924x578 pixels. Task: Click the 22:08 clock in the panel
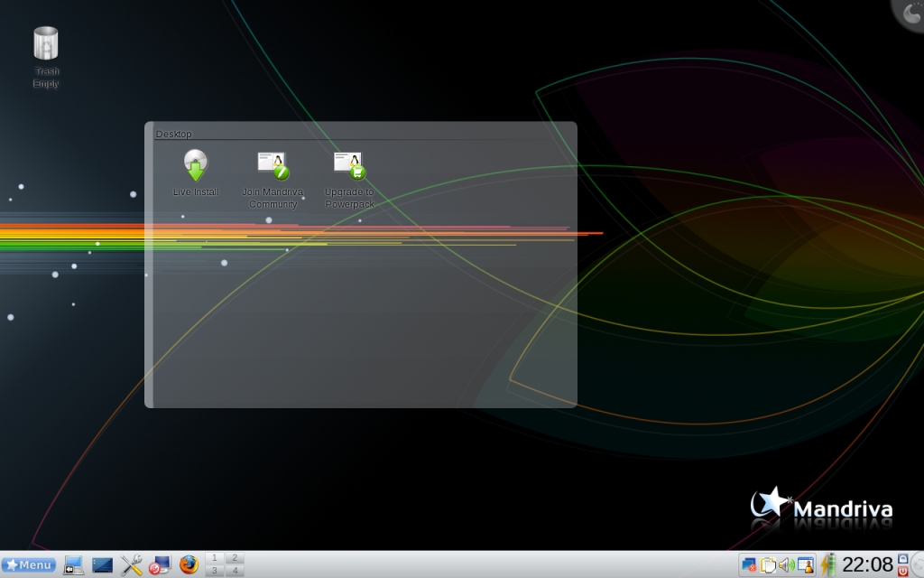(867, 565)
